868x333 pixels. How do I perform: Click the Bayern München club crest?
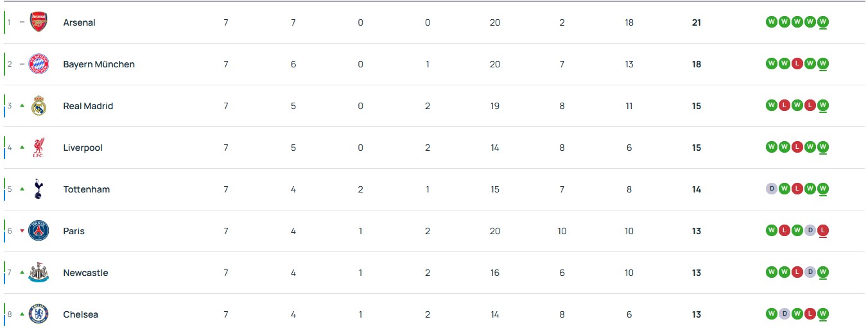(39, 64)
